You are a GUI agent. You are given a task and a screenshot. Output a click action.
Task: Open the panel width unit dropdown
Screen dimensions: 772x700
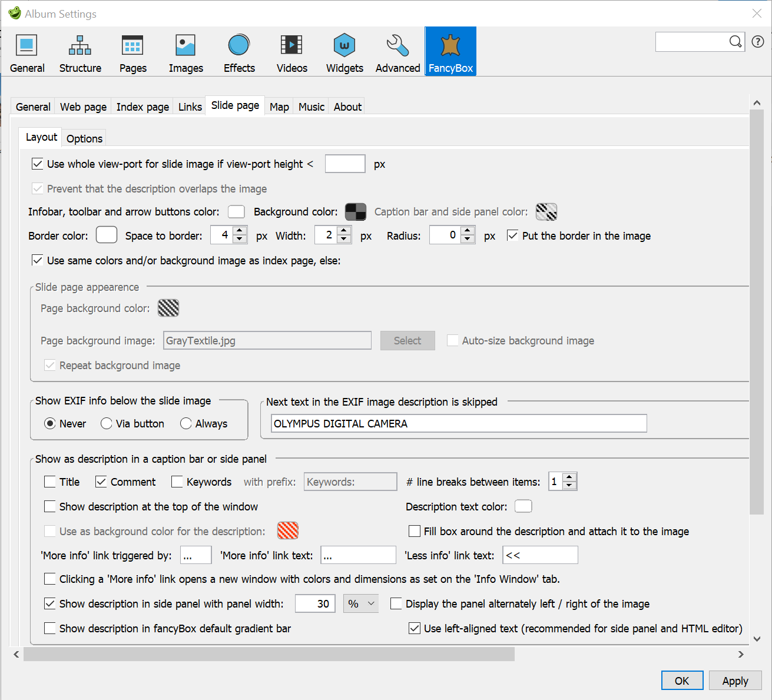361,604
